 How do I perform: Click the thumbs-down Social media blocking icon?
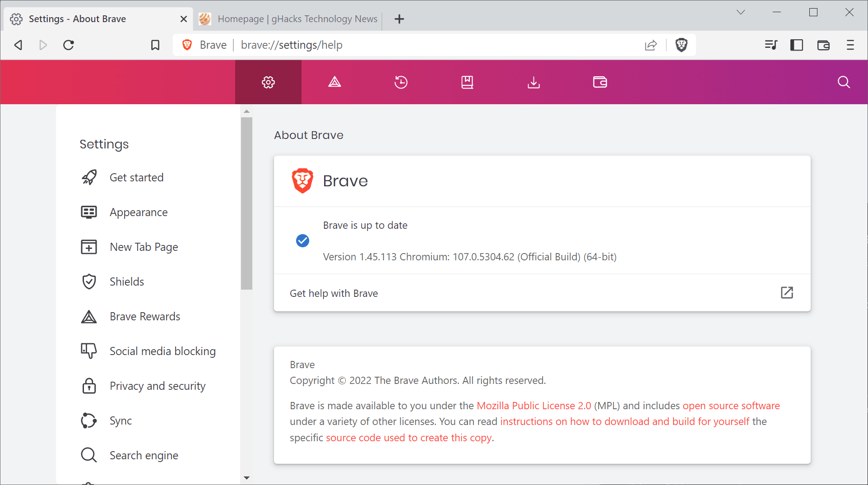tap(89, 351)
